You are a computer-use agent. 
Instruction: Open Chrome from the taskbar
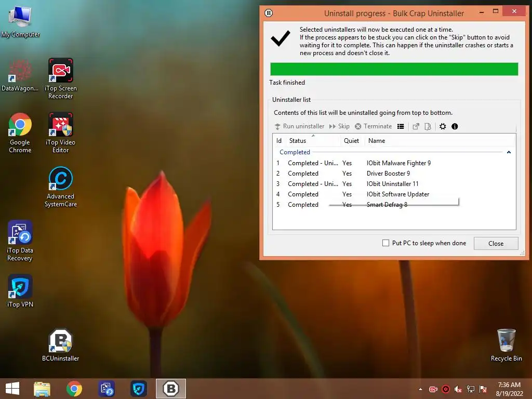point(74,389)
